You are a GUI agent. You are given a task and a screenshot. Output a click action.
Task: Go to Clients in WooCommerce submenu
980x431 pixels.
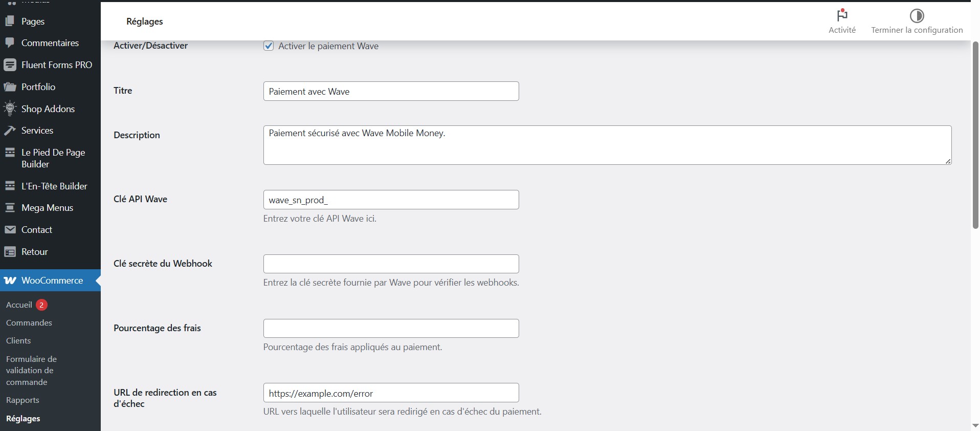tap(18, 341)
